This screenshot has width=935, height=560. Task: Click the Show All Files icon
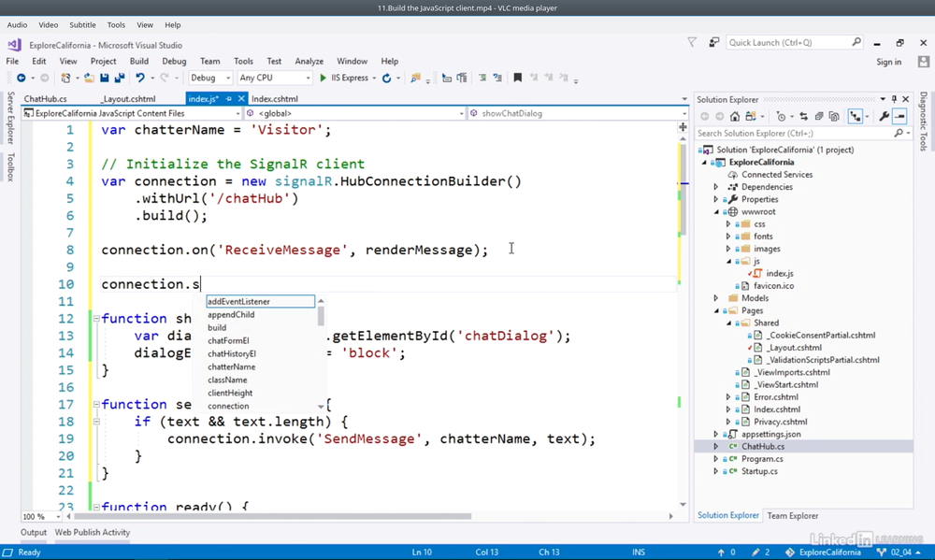pos(834,116)
